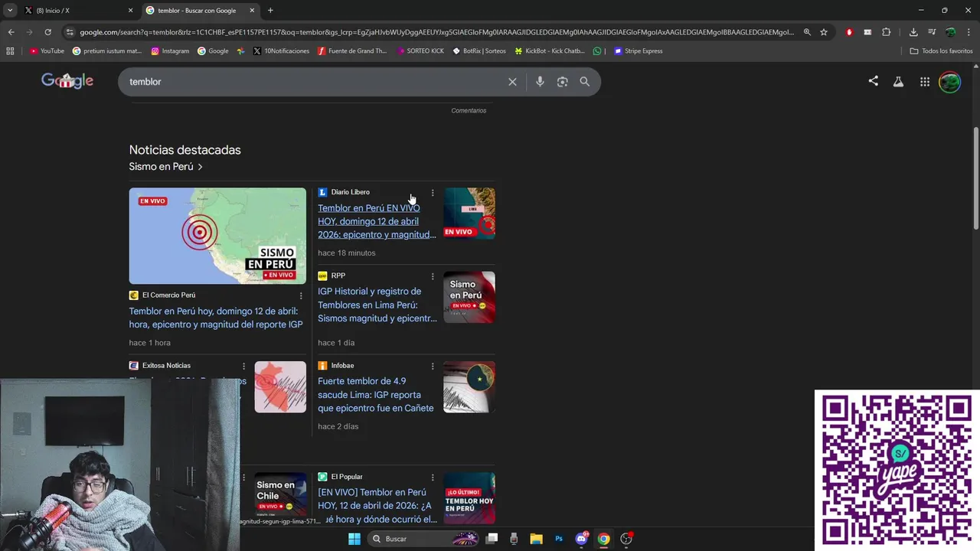Open the bookmarks apps grid icon
The image size is (980, 551).
[x=10, y=51]
